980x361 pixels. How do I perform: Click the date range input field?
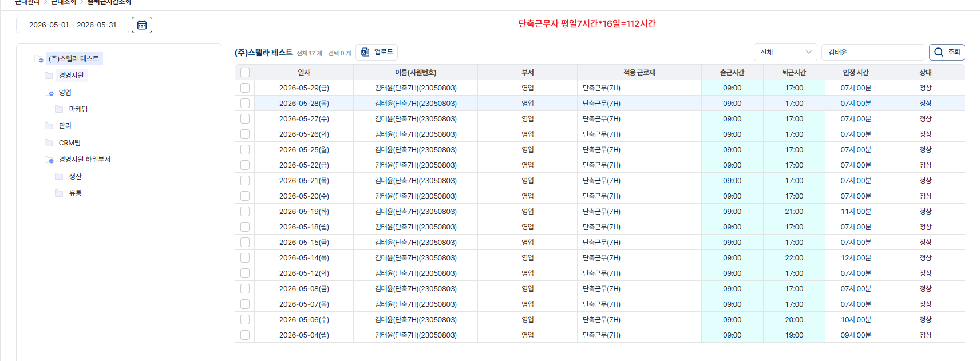click(x=73, y=25)
